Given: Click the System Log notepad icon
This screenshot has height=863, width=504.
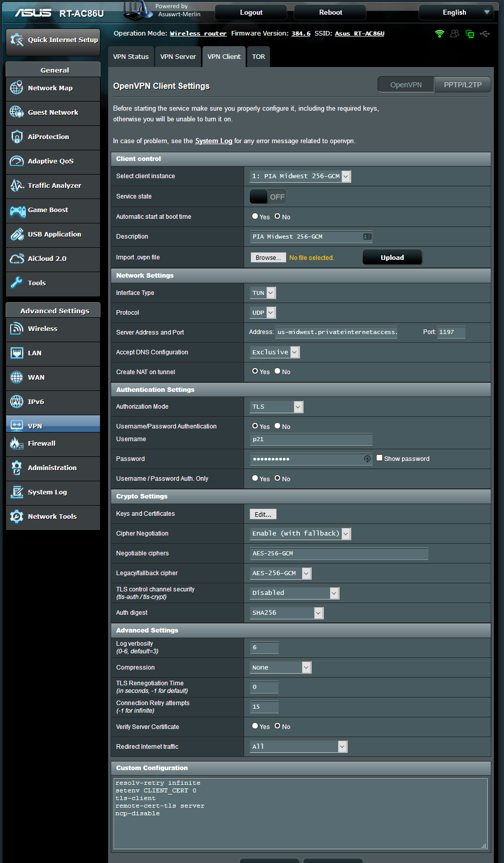Looking at the screenshot, I should pyautogui.click(x=17, y=492).
